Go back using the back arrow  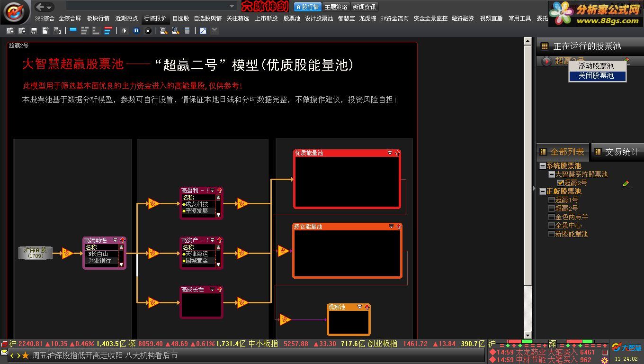tap(40, 7)
